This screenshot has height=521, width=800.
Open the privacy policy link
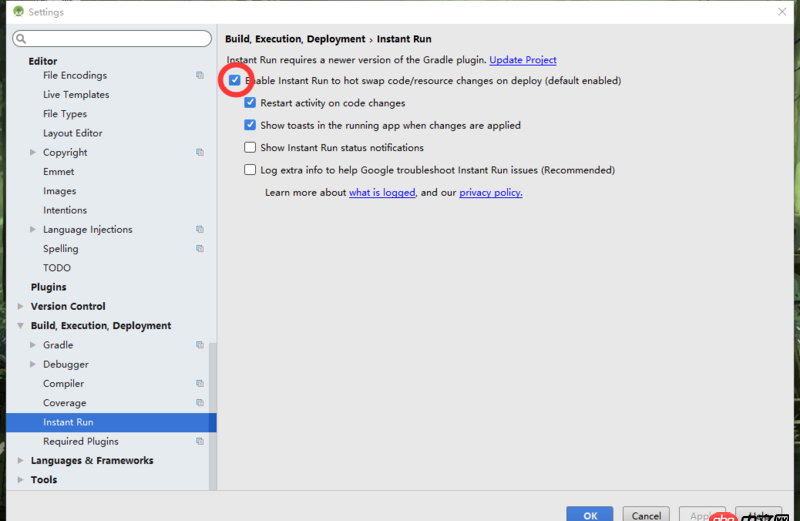click(491, 192)
